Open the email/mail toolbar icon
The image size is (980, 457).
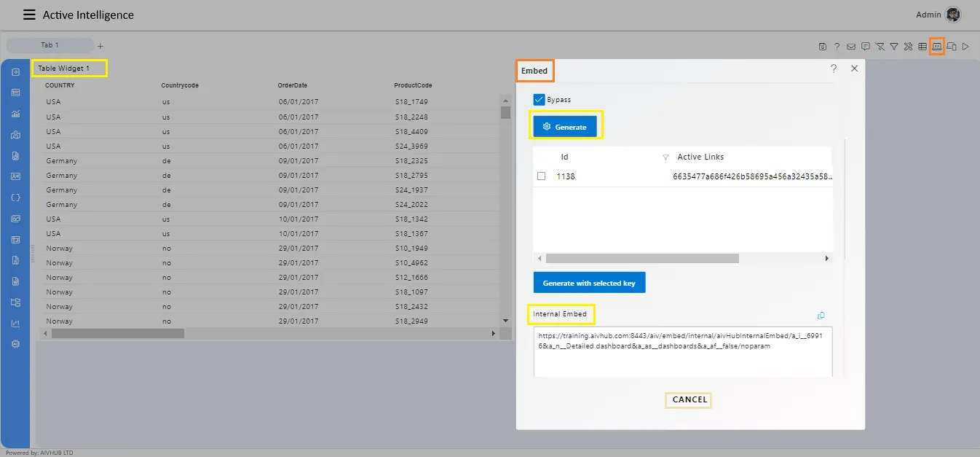coord(850,46)
